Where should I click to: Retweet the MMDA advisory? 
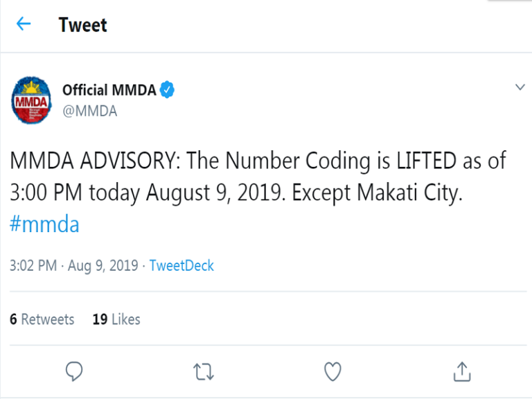pyautogui.click(x=203, y=372)
